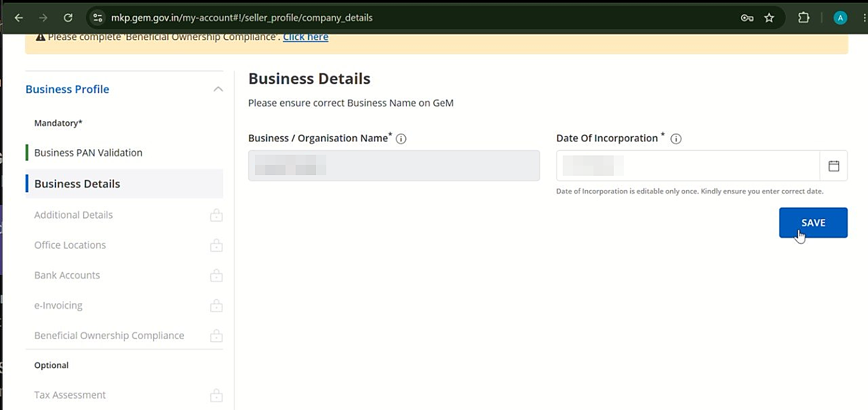The width and height of the screenshot is (868, 410).
Task: Click the browser forward arrow
Action: (x=43, y=18)
